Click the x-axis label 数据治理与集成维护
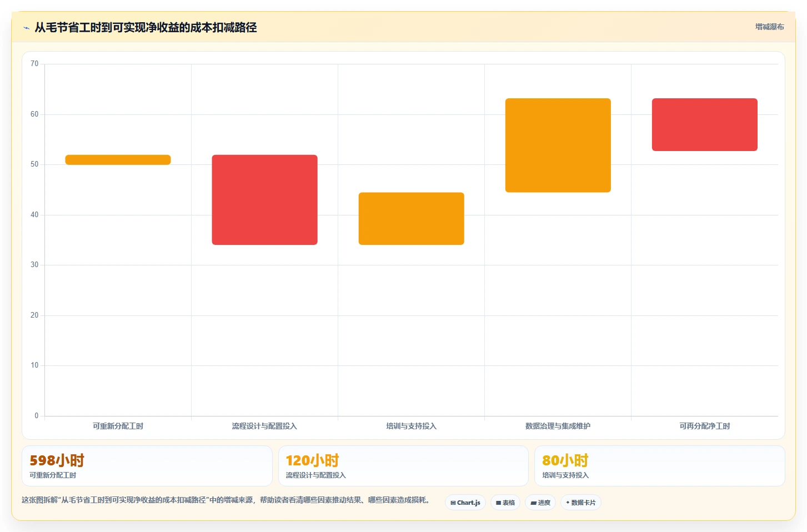 tap(558, 426)
